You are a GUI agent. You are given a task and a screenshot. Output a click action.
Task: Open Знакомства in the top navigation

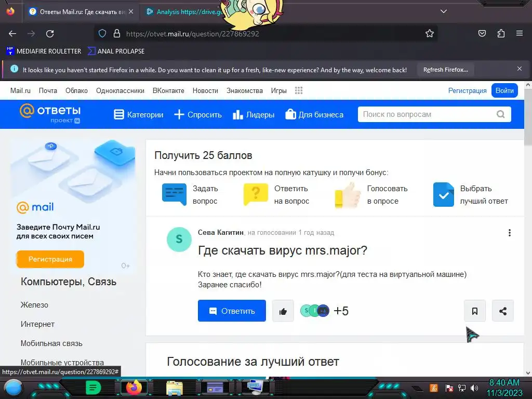[x=245, y=90]
